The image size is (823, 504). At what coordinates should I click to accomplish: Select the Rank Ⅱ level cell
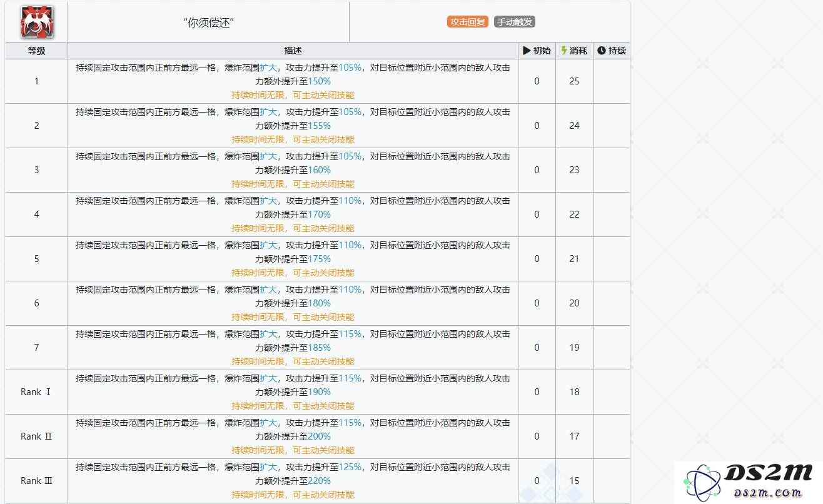[36, 436]
